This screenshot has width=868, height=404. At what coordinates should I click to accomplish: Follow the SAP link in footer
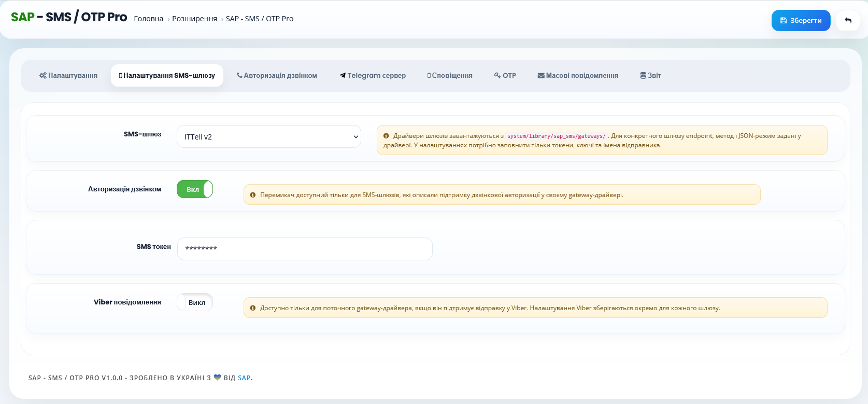(x=244, y=378)
